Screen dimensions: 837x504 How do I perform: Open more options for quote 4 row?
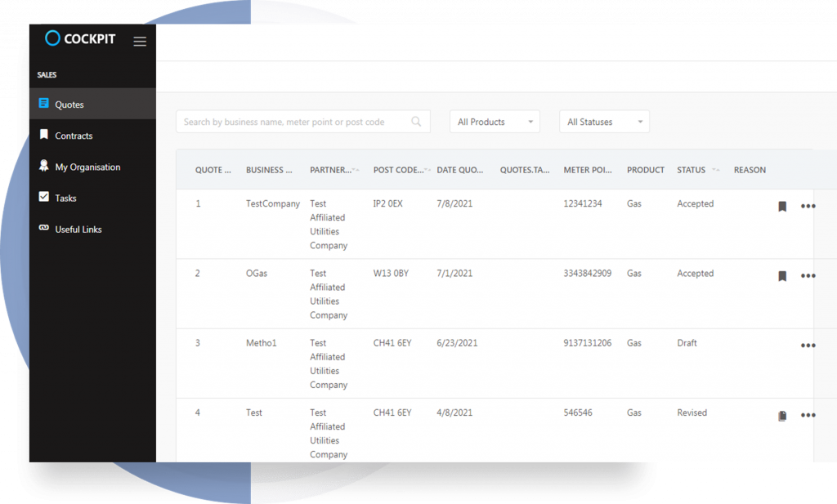click(x=808, y=416)
